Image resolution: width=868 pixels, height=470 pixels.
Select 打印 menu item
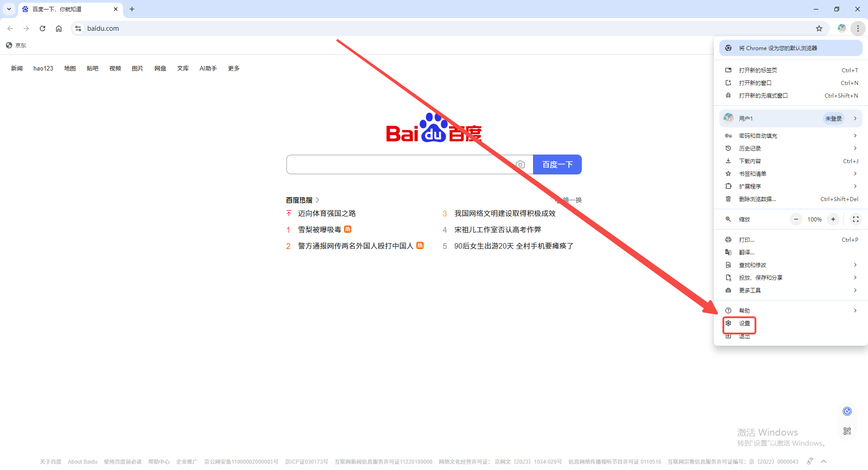(x=791, y=240)
